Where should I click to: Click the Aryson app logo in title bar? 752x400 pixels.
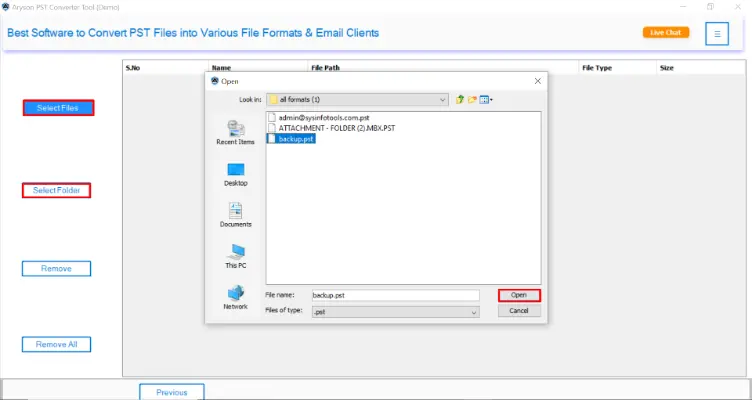click(5, 7)
